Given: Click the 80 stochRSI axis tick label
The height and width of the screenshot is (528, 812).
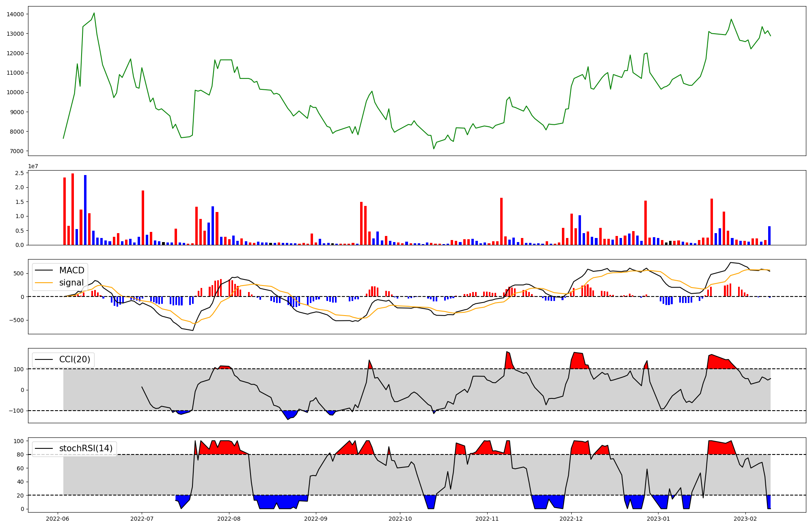Looking at the screenshot, I should click(x=20, y=454).
